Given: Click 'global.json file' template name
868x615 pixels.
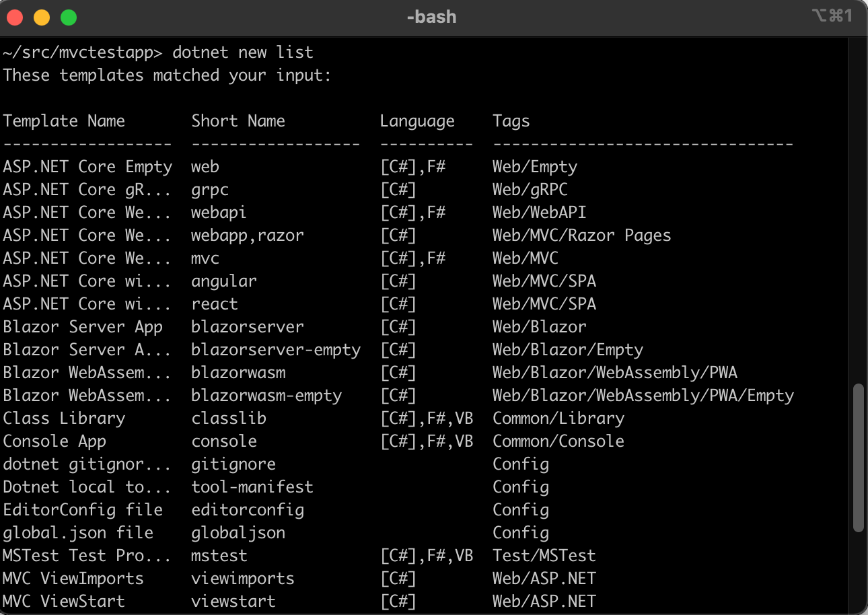Looking at the screenshot, I should [x=78, y=533].
